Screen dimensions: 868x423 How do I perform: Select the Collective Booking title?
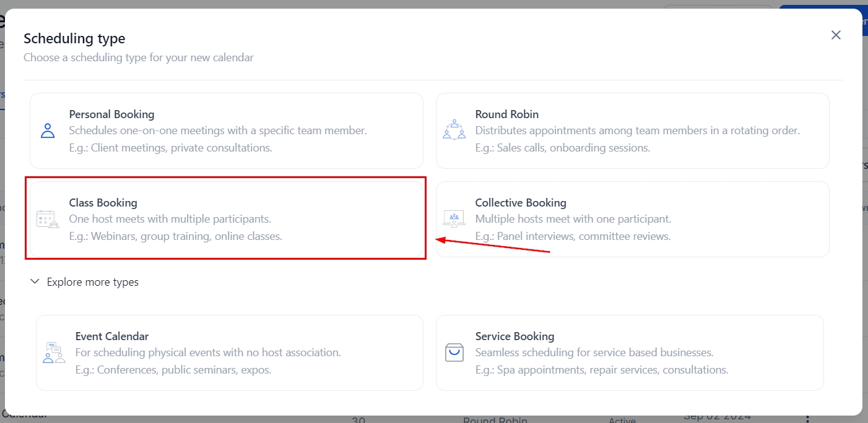(521, 203)
